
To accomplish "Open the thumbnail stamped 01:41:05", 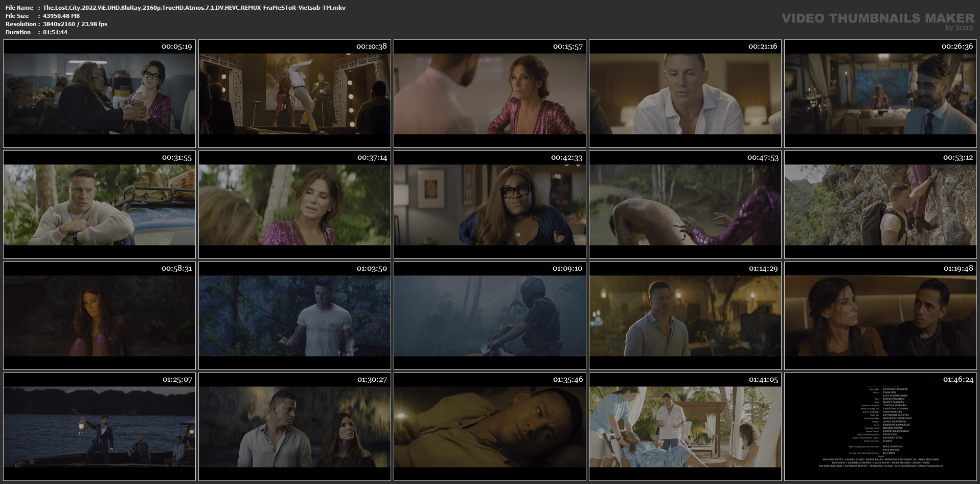I will (685, 427).
